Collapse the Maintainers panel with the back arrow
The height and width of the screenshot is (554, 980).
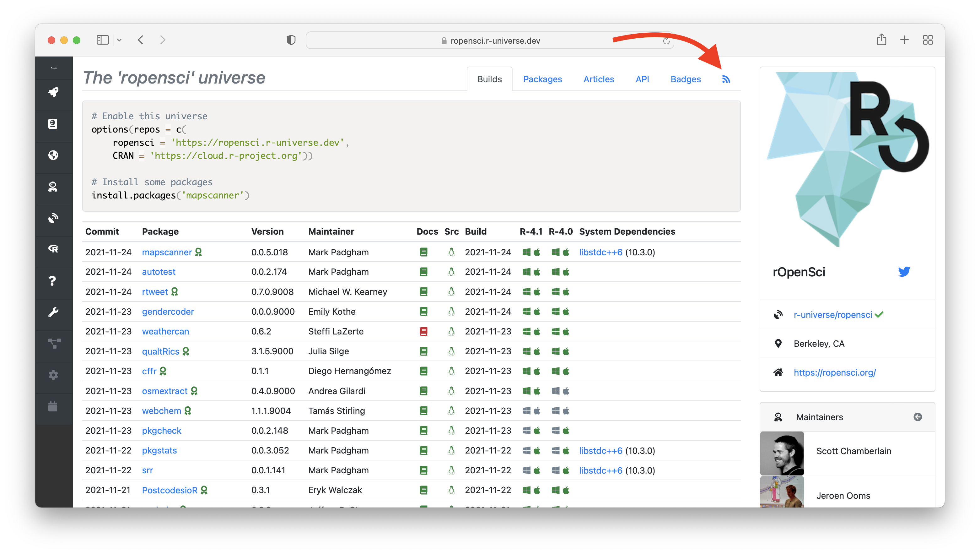[x=917, y=417]
